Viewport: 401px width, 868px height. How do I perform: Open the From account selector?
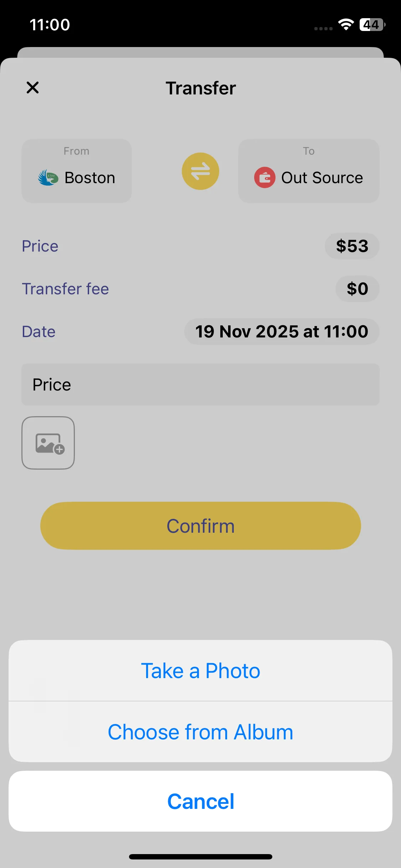click(77, 171)
